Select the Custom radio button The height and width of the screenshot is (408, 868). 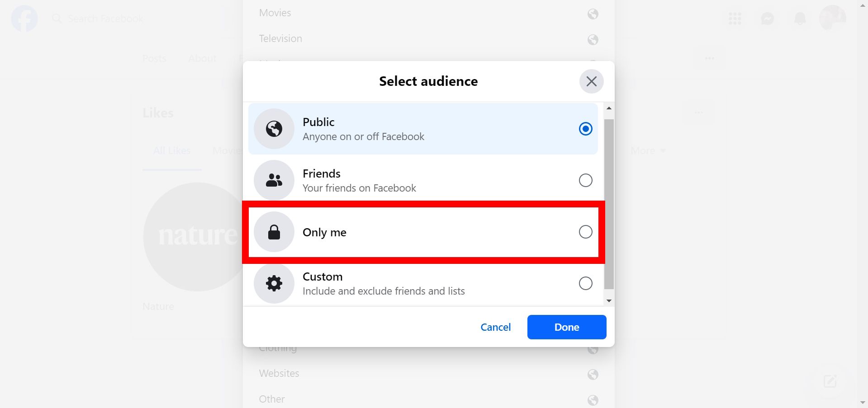point(585,283)
